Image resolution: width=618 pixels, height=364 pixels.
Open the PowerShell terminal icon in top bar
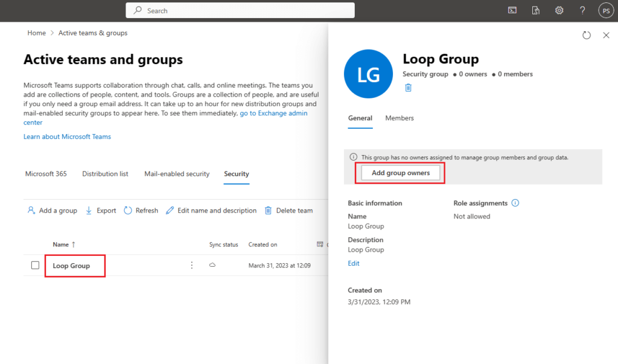pos(512,10)
